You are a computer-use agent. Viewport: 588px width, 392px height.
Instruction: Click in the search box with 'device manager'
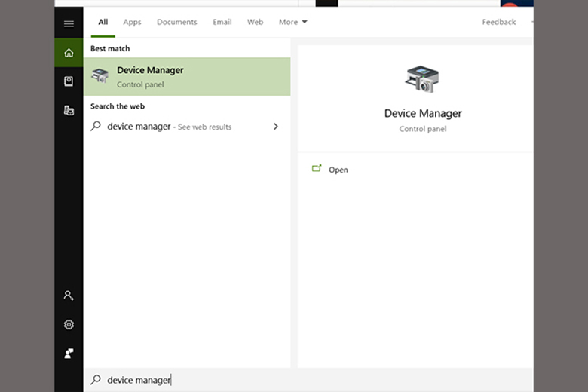[x=302, y=380]
